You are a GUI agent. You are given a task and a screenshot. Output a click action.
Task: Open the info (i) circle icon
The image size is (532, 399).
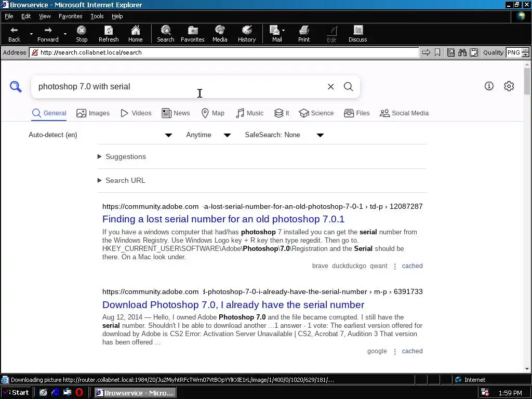[489, 86]
